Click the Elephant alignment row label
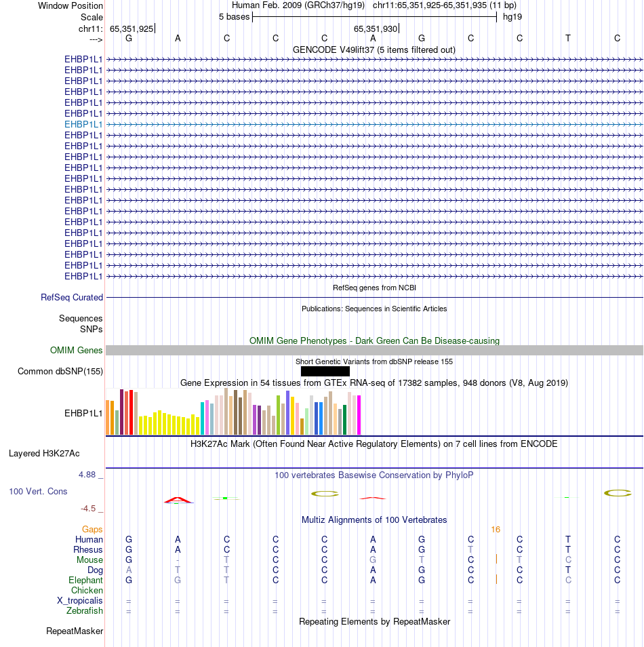This screenshot has width=644, height=647. click(x=85, y=580)
